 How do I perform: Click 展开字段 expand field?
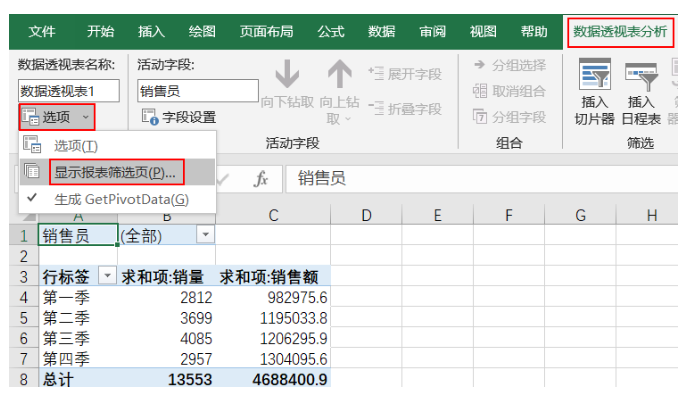pyautogui.click(x=405, y=74)
